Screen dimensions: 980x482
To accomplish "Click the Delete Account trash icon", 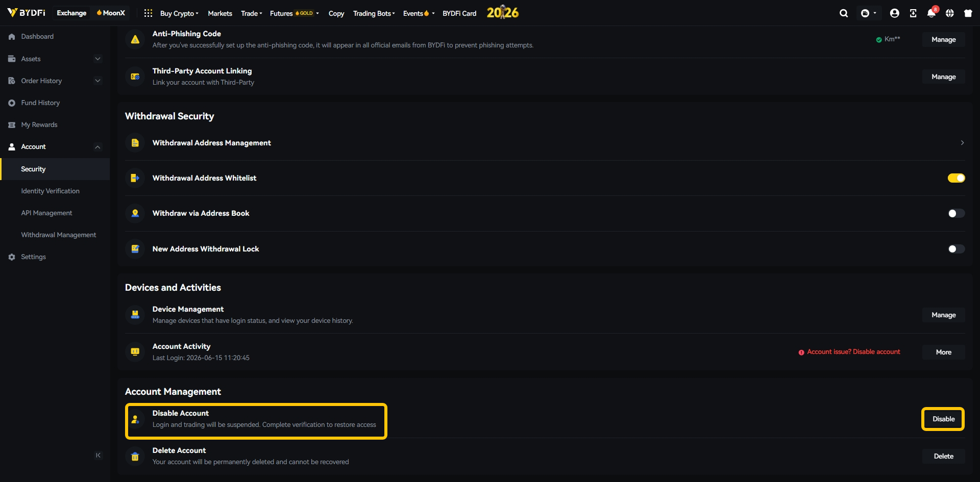I will pos(135,456).
